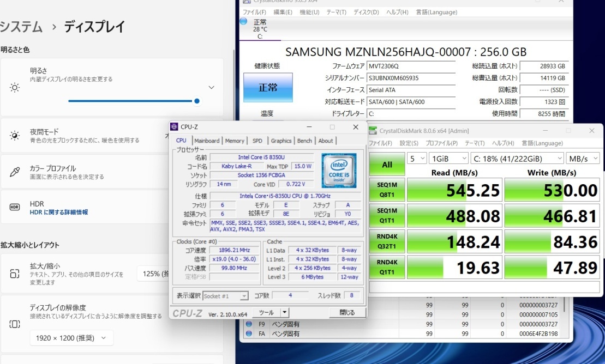Open the 1GiB test size dropdown

coord(449,159)
